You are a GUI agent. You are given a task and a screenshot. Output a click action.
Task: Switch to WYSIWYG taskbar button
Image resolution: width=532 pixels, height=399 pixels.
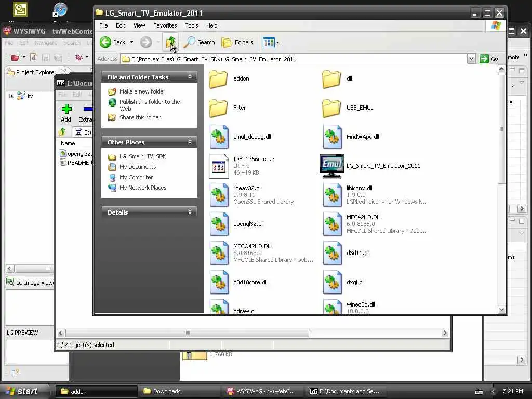tap(263, 392)
